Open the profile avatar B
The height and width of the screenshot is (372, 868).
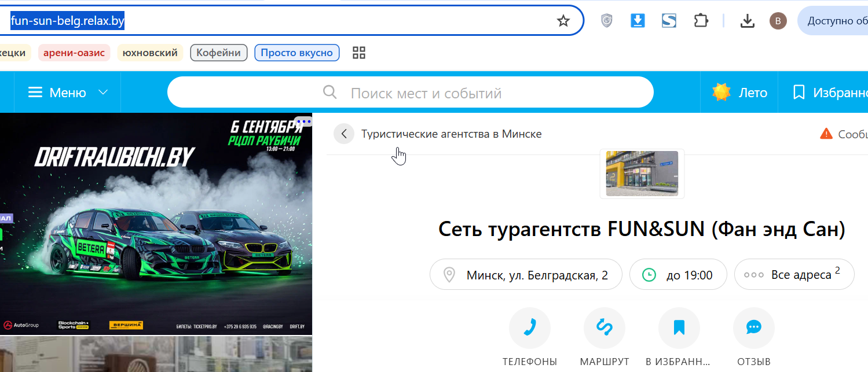click(x=778, y=21)
